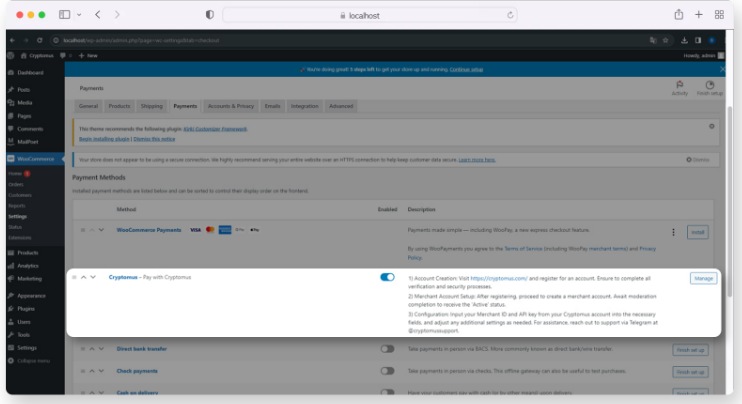Image resolution: width=742 pixels, height=404 pixels.
Task: Disable the Cryptomus payment method toggle
Action: [x=387, y=277]
